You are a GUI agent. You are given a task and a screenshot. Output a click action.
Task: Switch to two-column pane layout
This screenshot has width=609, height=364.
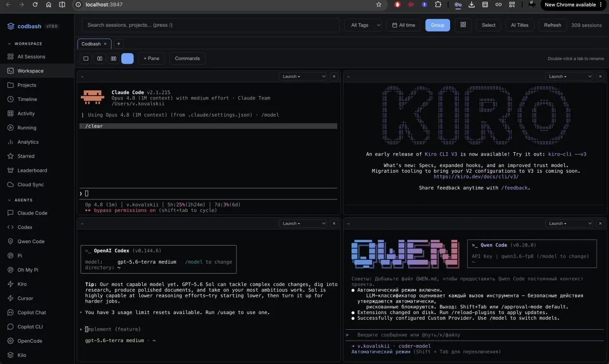click(x=100, y=59)
